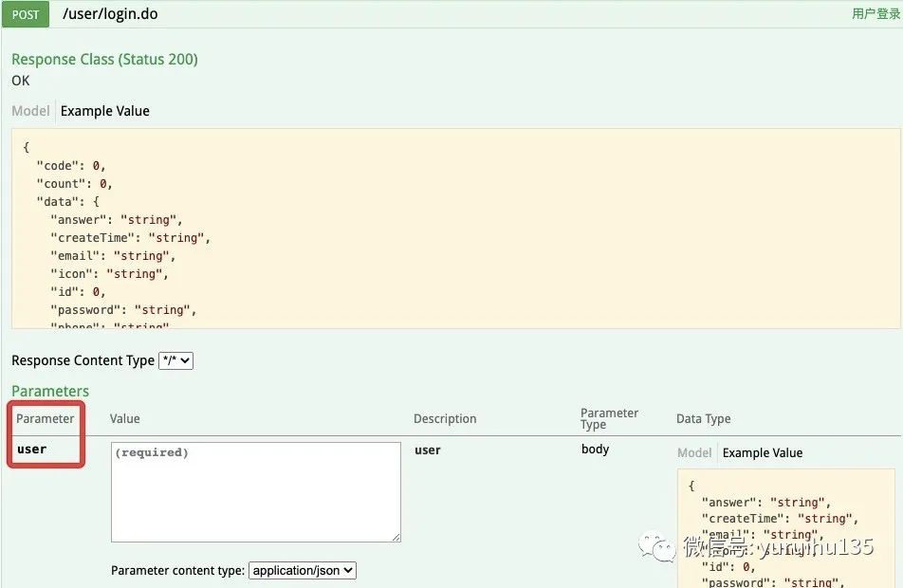Click the Data Type example JSON to fill value
This screenshot has width=903, height=588.
click(785, 528)
